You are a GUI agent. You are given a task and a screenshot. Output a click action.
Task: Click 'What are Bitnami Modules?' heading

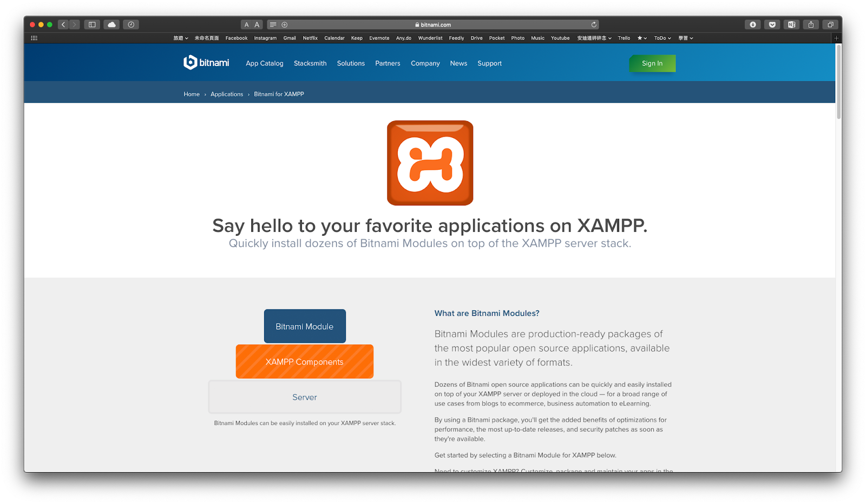pos(487,313)
